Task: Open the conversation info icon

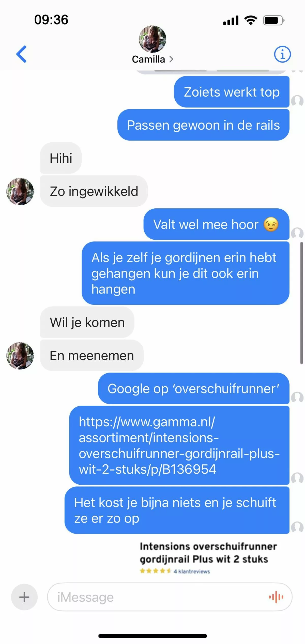Action: [x=282, y=54]
